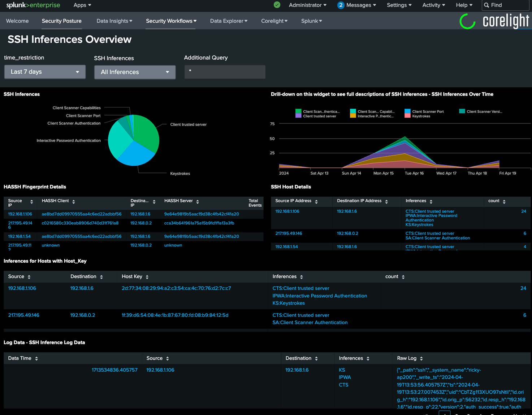The image size is (532, 415).
Task: Sort the HASSH Client column with its sort arrows
Action: click(74, 201)
